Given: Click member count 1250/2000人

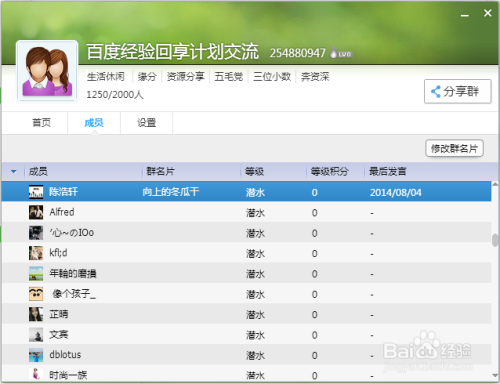Looking at the screenshot, I should tap(115, 95).
